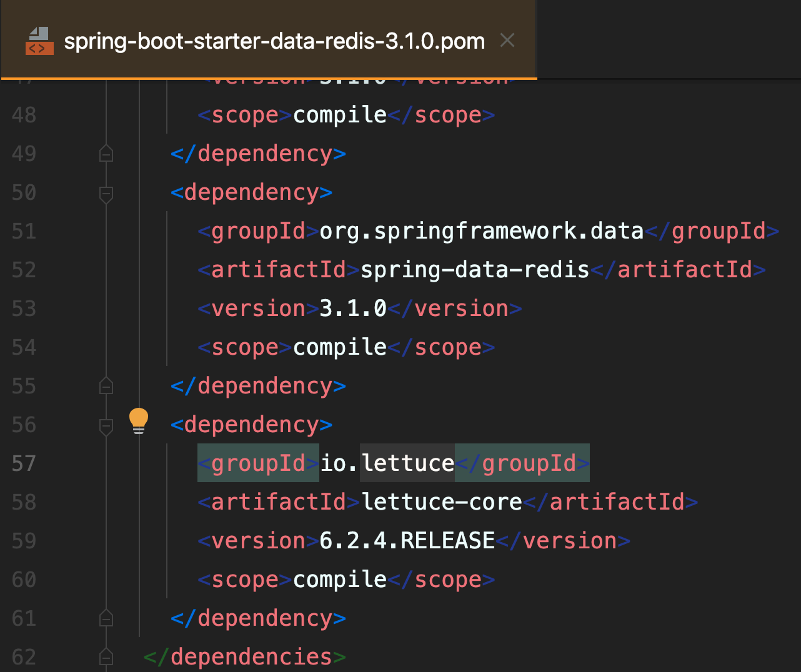Click the text "lettuce-core"
Screen dimensions: 801x672
tap(442, 502)
